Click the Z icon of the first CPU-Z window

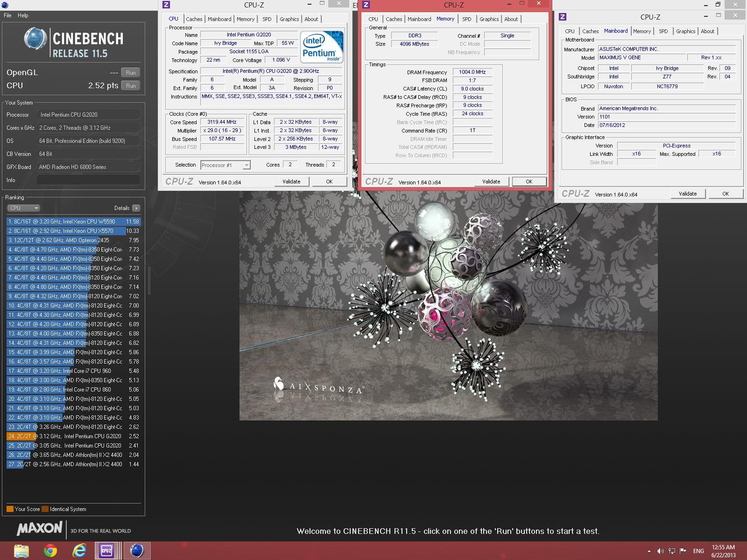[166, 5]
